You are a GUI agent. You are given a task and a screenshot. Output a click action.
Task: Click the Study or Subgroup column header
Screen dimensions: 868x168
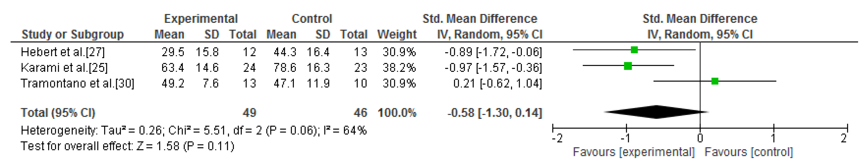click(72, 34)
